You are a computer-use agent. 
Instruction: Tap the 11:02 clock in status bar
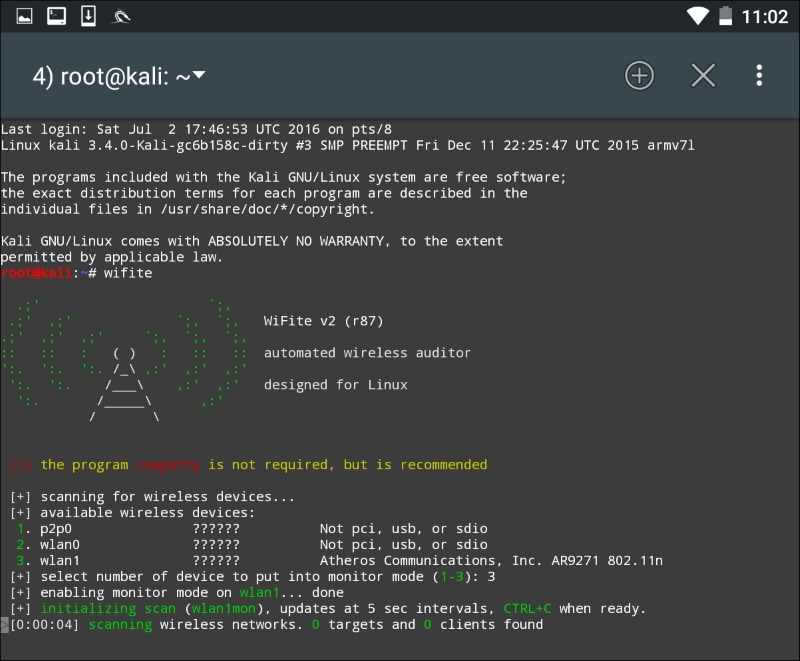(x=765, y=17)
